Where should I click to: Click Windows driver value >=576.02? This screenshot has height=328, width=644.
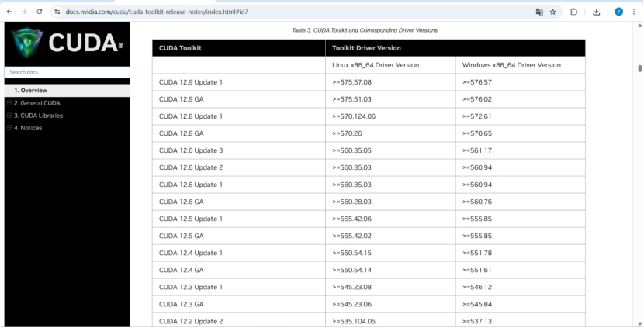477,99
